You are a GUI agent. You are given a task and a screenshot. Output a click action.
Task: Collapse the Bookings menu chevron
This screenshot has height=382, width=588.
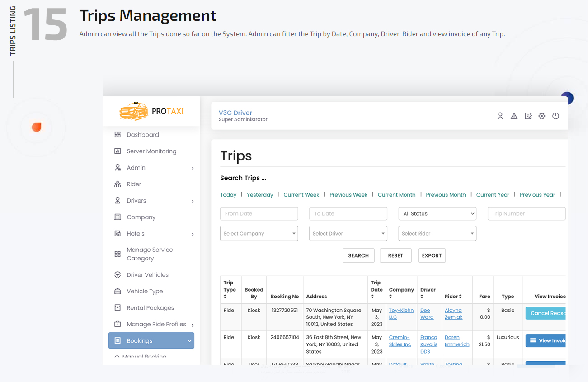189,341
